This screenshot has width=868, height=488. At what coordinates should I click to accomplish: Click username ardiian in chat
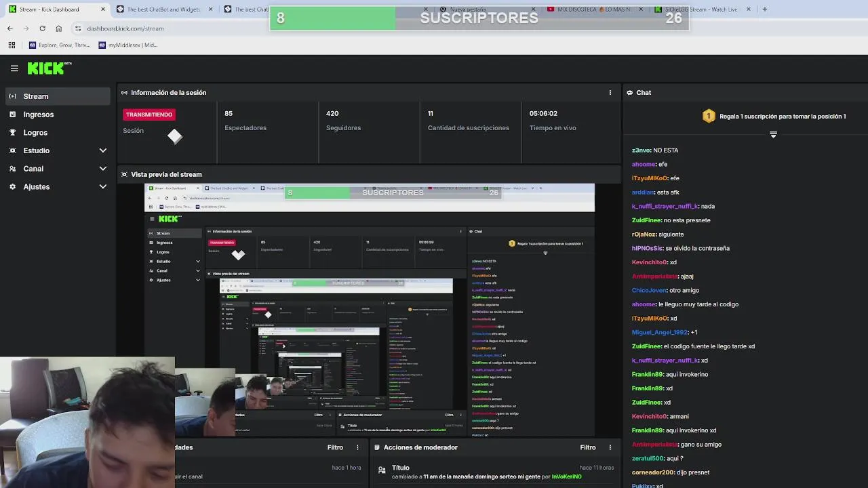pos(642,192)
